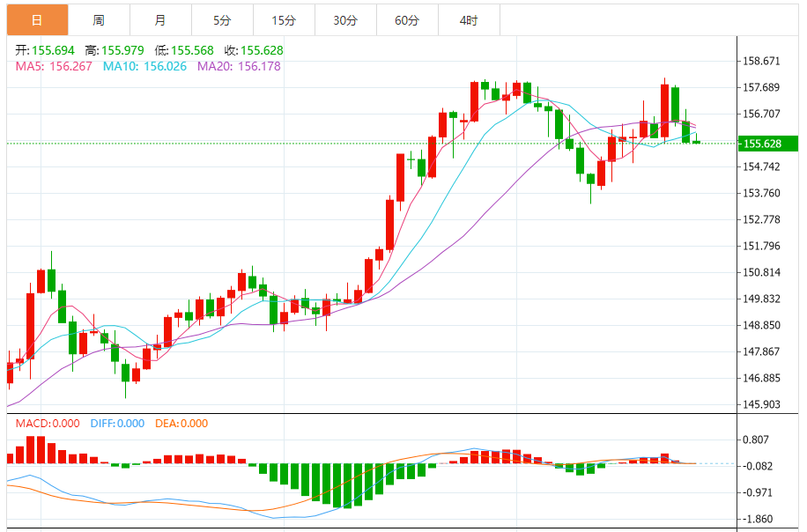
Task: Click the DEA:0.000 label
Action: click(x=181, y=424)
